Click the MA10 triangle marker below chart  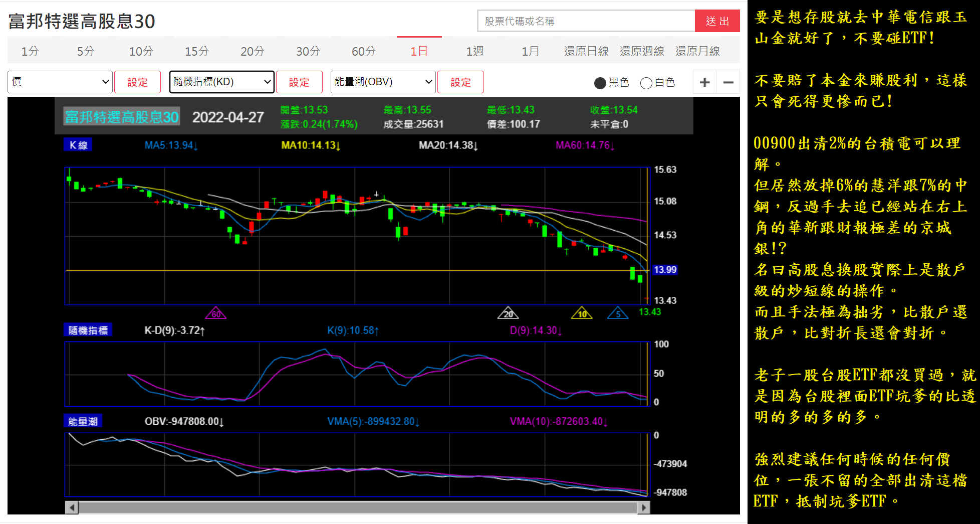[582, 313]
